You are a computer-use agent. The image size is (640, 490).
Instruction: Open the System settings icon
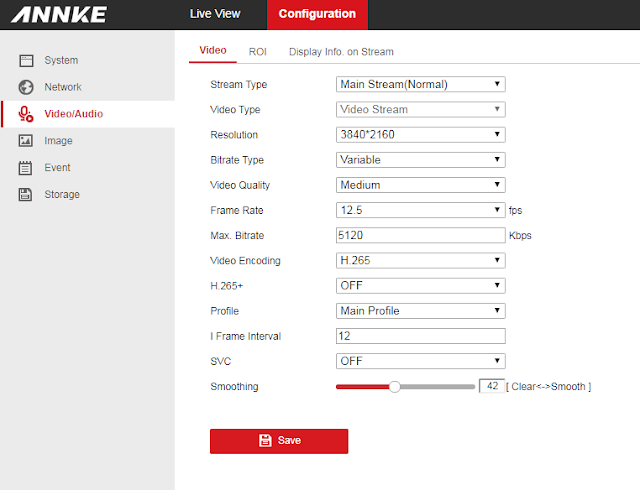point(26,60)
